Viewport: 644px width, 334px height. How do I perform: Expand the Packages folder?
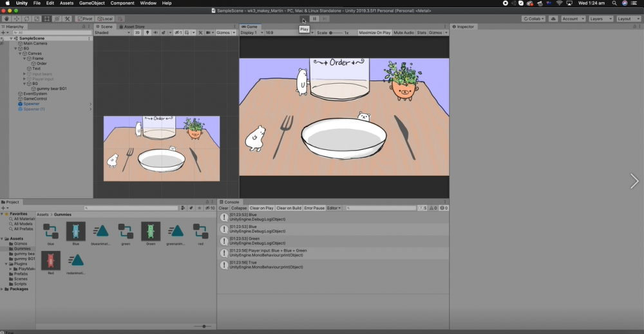tap(3, 289)
